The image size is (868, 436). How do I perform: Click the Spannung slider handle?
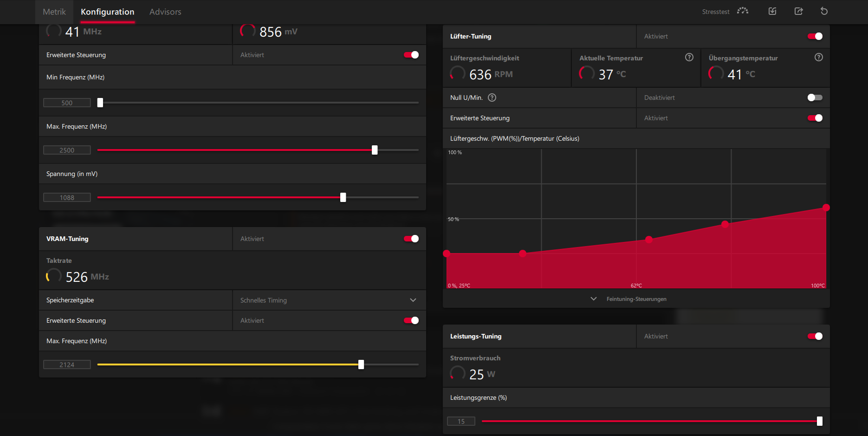click(343, 197)
